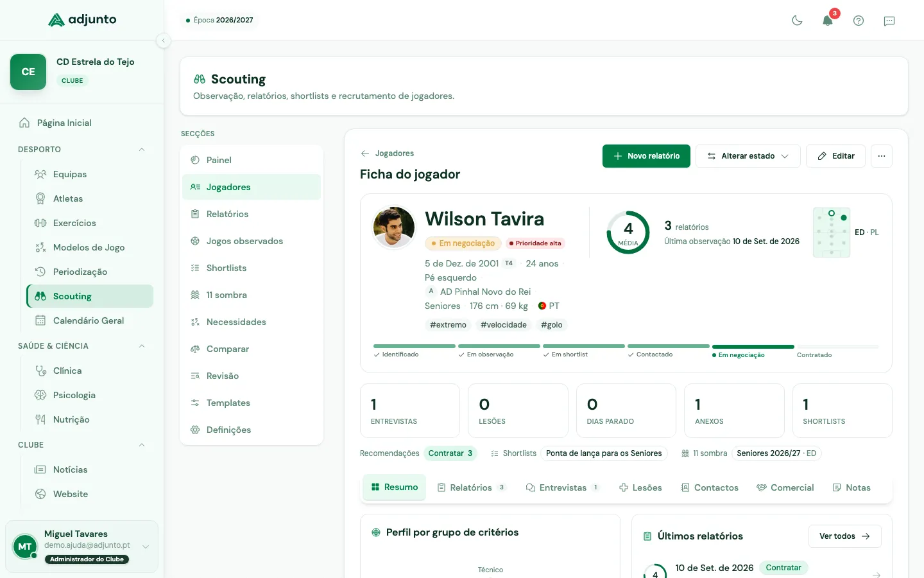Open the Alterar estado dropdown
Image resolution: width=924 pixels, height=578 pixels.
pos(748,156)
